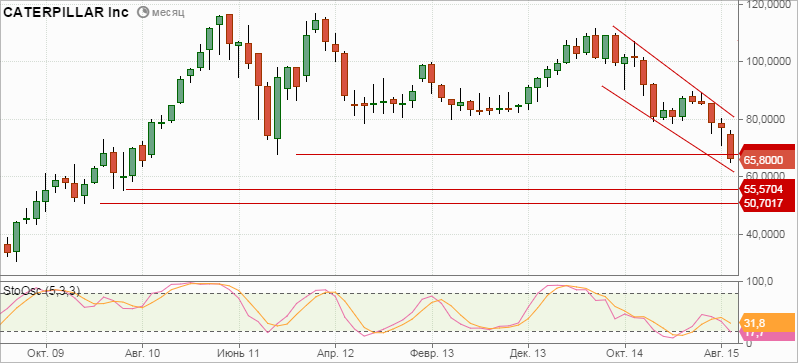Open the месяц timeframe label
The image size is (798, 363).
168,13
